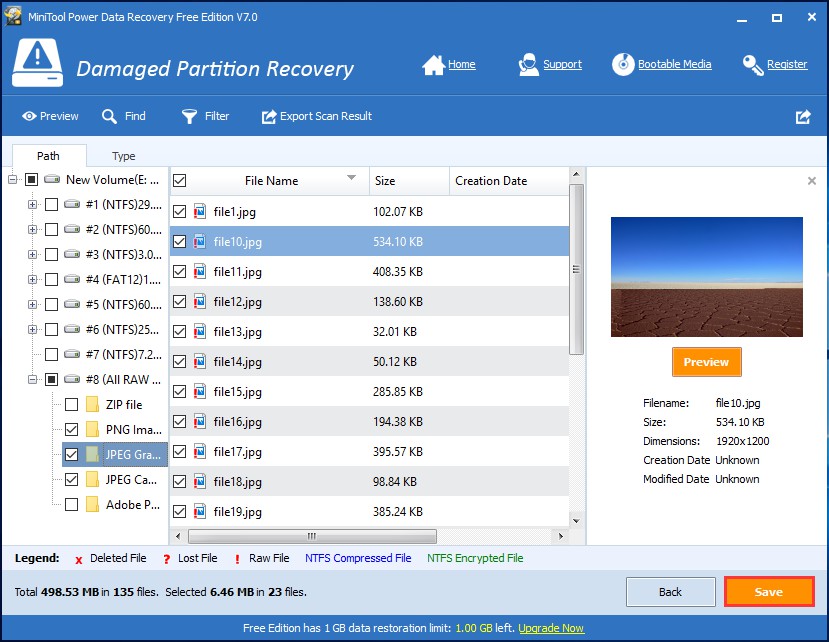Uncheck the PNG Ima... checkbox
Viewport: 829px width, 642px height.
[71, 429]
